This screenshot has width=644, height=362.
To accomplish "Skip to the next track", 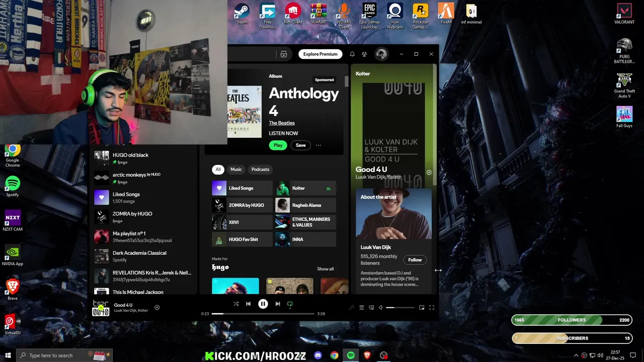I will [277, 304].
